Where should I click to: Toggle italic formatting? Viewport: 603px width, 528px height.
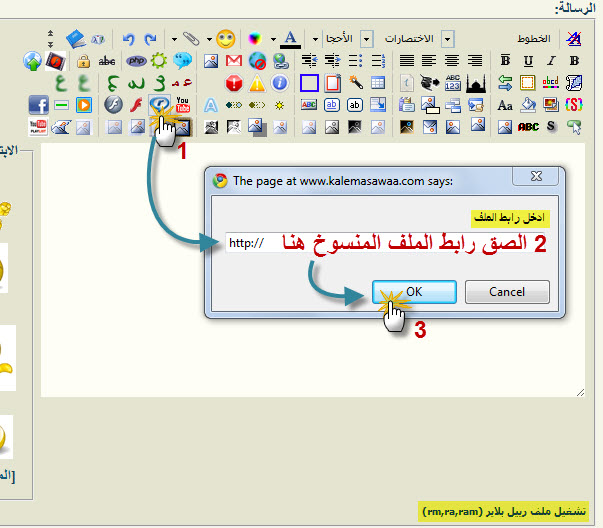(550, 61)
